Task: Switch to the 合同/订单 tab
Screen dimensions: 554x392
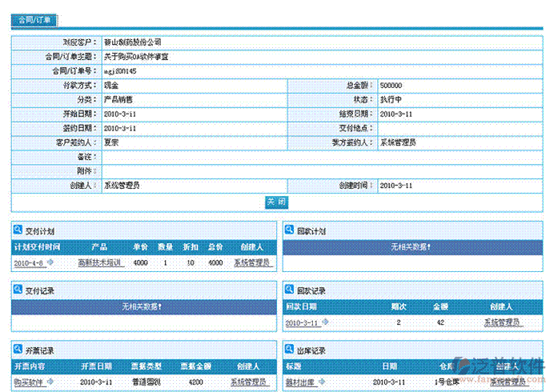Action: (x=34, y=20)
